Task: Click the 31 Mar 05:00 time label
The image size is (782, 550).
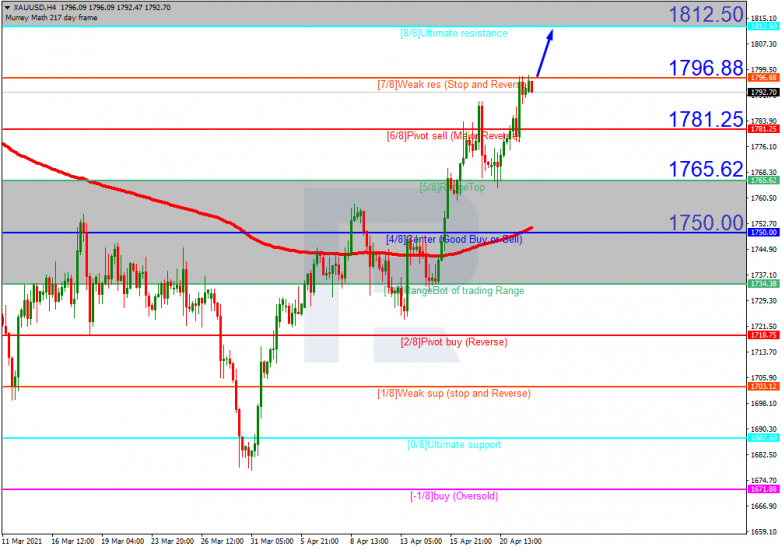Action: tap(271, 542)
